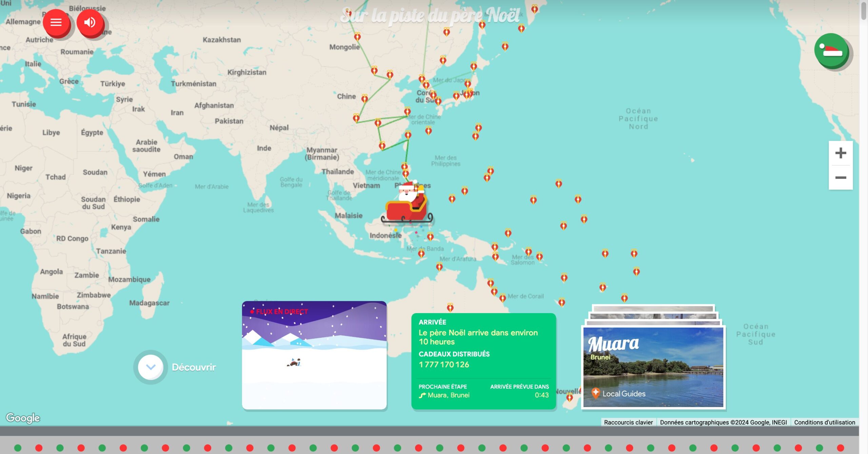Click the Données cartographiques attribution text
The height and width of the screenshot is (454, 868).
(x=723, y=422)
